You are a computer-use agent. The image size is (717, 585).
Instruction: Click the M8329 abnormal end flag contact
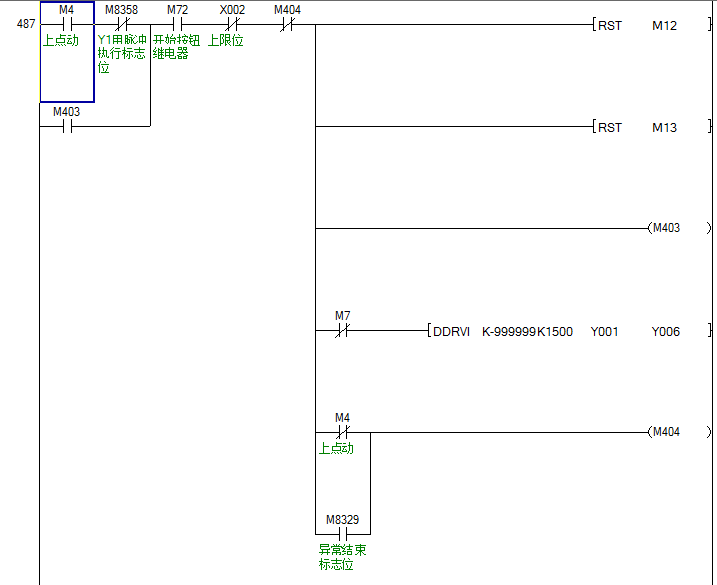click(342, 535)
